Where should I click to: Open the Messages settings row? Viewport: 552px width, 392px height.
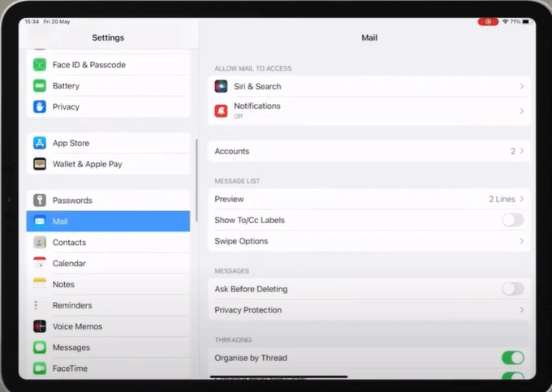[x=108, y=347]
